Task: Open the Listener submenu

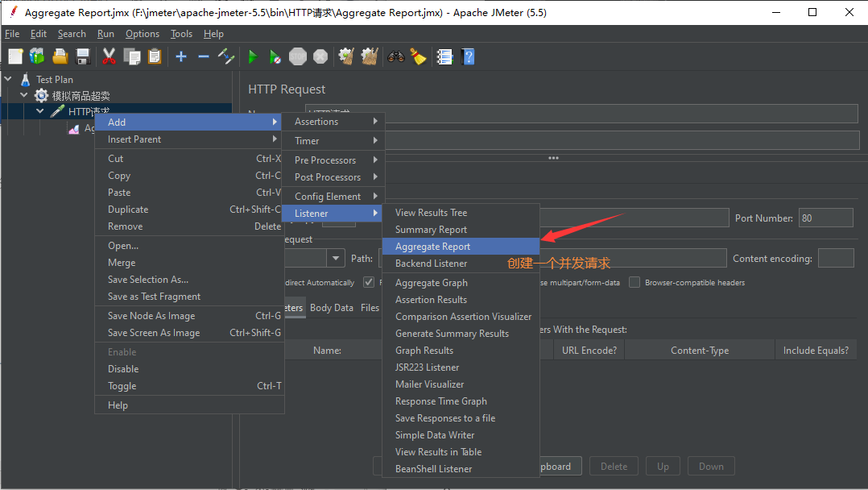Action: [333, 214]
